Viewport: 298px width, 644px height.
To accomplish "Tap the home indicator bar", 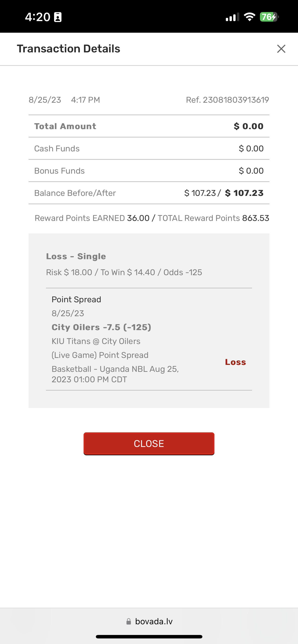I will click(x=149, y=637).
